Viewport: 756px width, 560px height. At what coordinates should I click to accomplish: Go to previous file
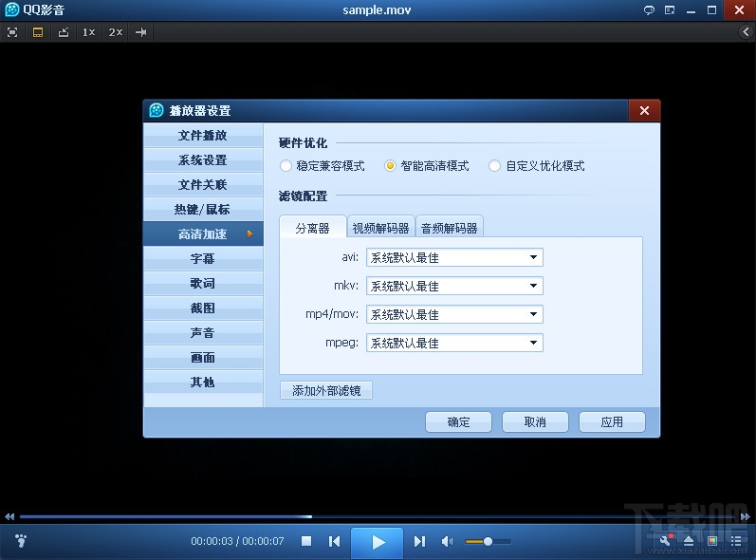point(334,541)
